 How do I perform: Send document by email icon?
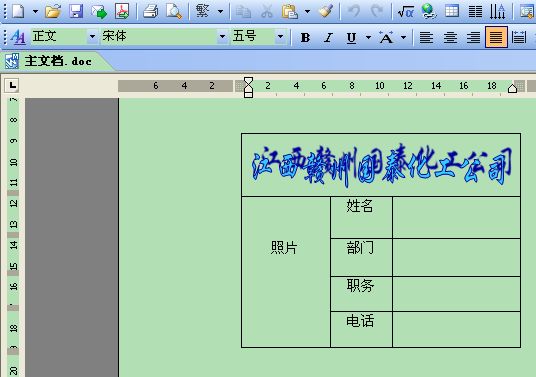click(x=99, y=11)
